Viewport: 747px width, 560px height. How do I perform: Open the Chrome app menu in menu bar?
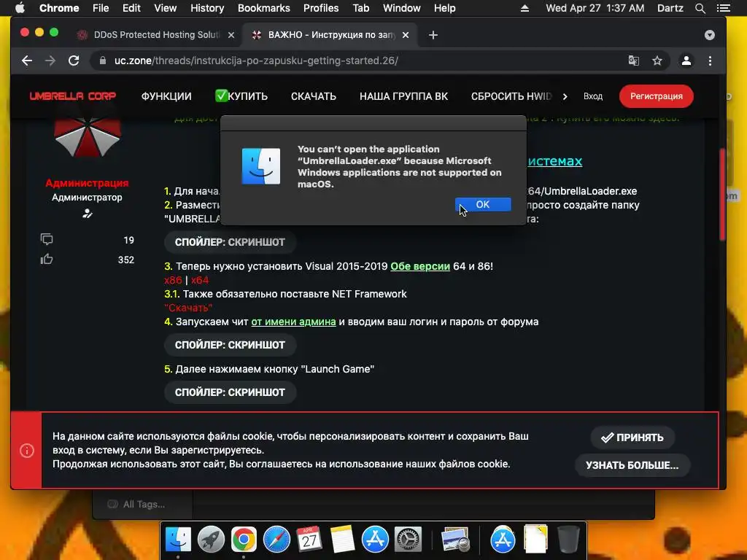59,8
